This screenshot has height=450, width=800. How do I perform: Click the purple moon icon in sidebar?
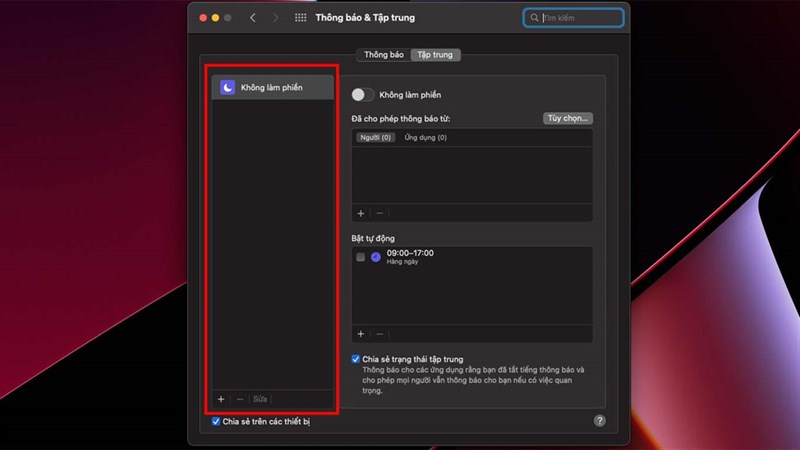pyautogui.click(x=228, y=87)
